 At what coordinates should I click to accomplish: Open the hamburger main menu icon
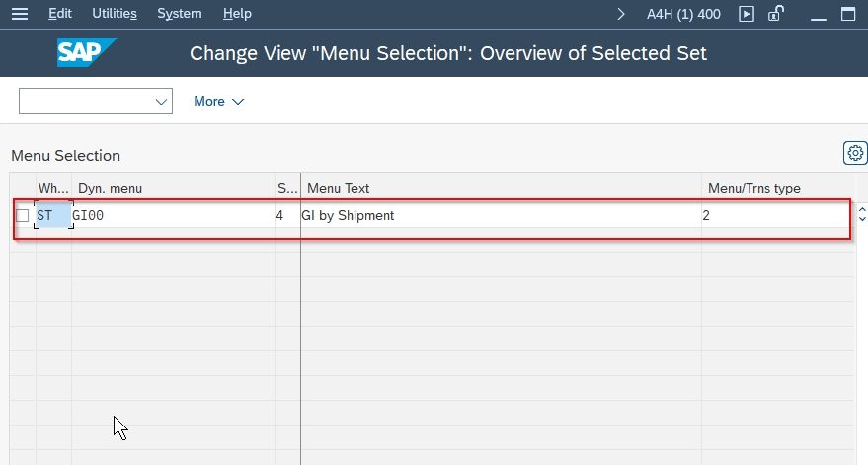(x=20, y=13)
